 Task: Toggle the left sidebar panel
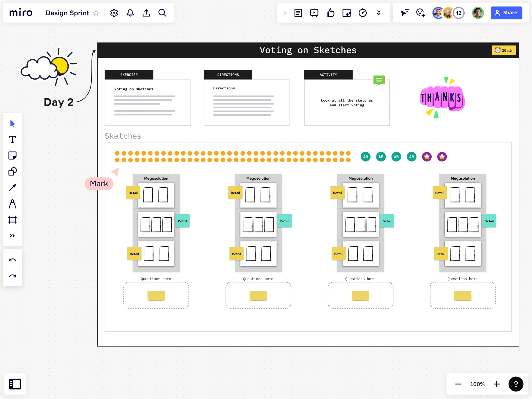point(15,384)
